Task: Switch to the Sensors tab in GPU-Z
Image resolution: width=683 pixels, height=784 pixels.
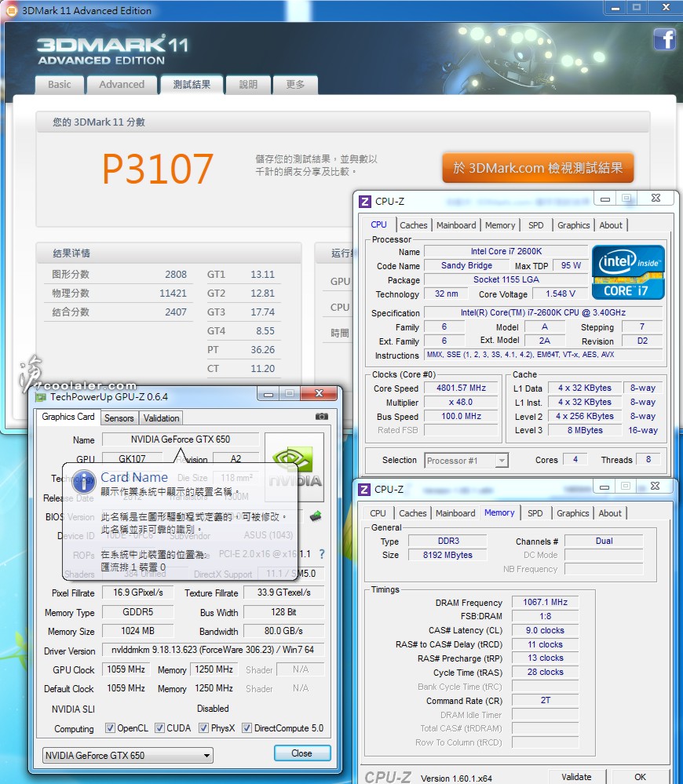Action: pyautogui.click(x=119, y=418)
